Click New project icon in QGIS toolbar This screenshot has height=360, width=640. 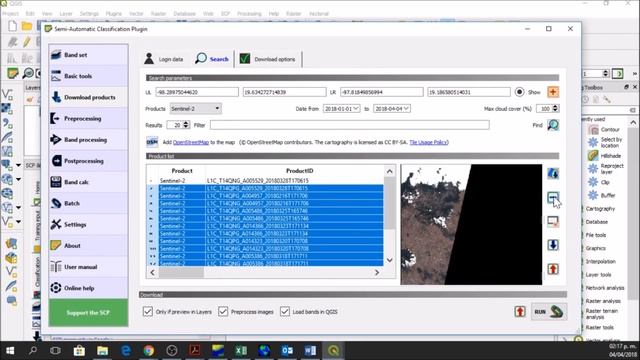coord(12,26)
